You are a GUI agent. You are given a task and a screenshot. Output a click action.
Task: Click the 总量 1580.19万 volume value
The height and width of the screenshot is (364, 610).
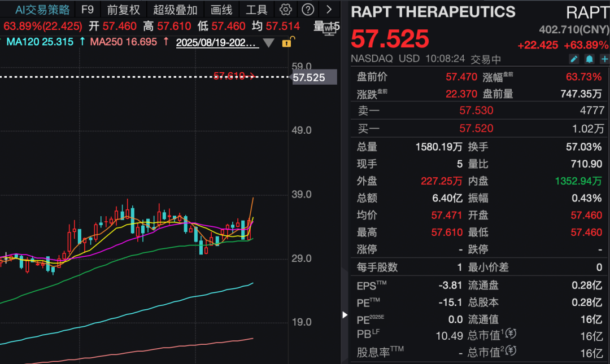tap(439, 147)
